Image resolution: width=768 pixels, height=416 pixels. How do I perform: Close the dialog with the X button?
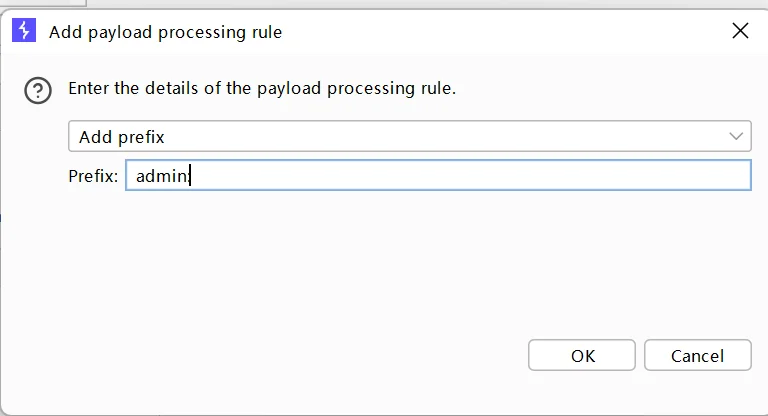pyautogui.click(x=740, y=31)
